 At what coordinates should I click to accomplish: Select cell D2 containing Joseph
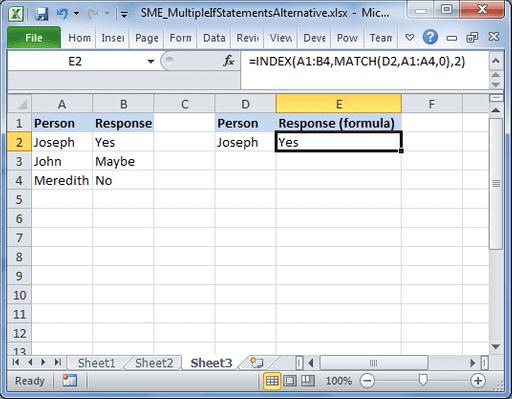246,142
